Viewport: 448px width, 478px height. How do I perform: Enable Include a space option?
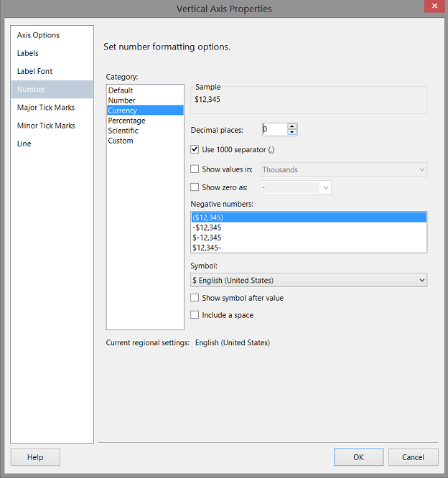coord(195,315)
